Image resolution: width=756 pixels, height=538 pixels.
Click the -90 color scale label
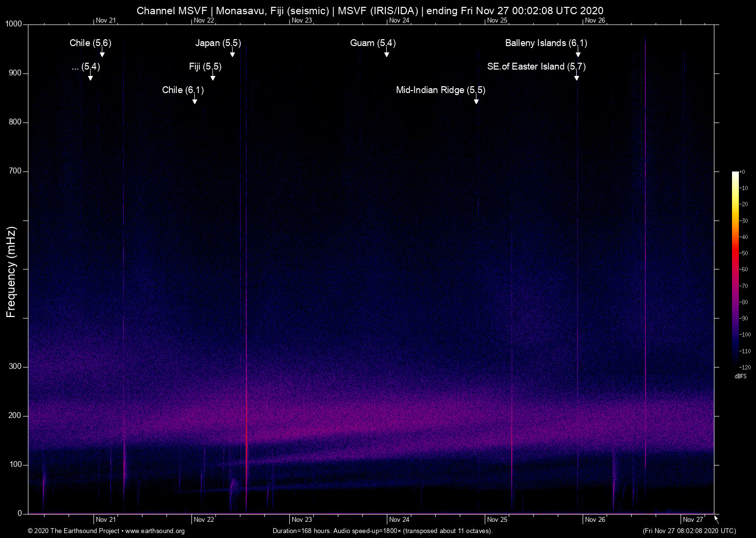pos(744,318)
